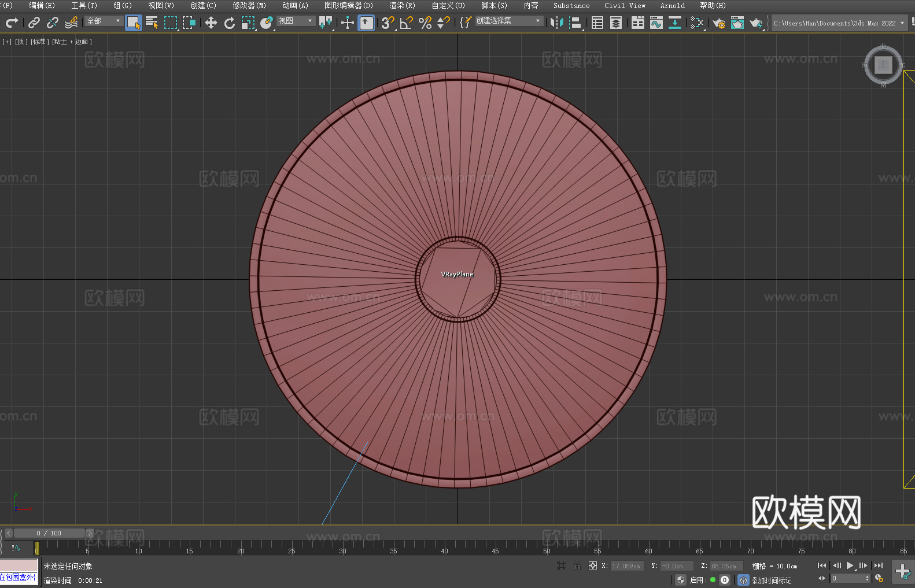Open the selection filter 全部 dropdown

[104, 21]
